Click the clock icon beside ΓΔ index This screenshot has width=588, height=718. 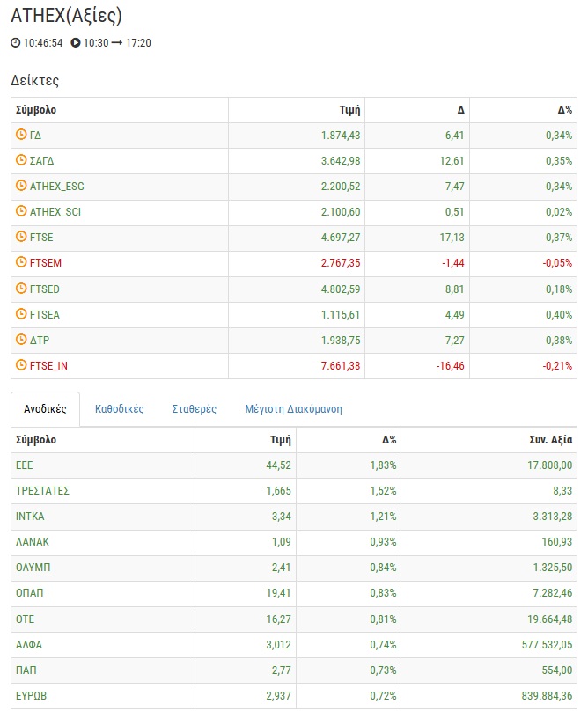coord(22,136)
